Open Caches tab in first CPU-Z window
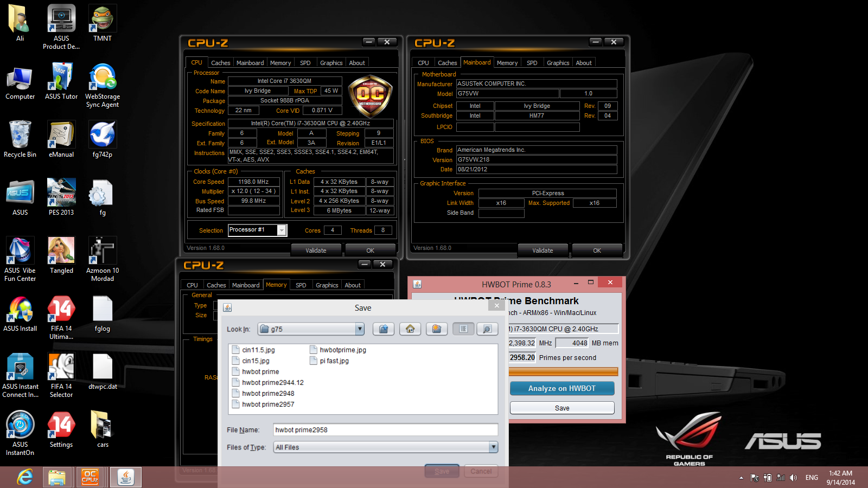This screenshot has width=868, height=488. click(220, 63)
